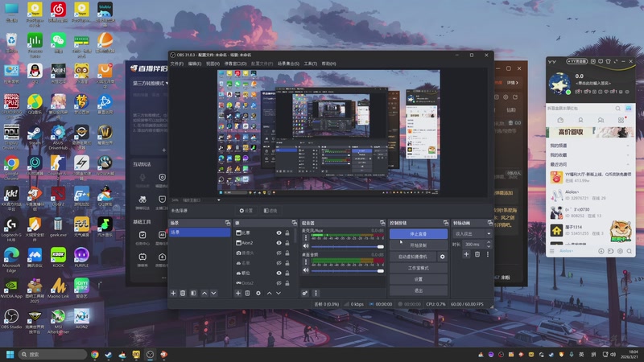Show the hidden Dota2 source via its eye icon
This screenshot has height=362, width=644.
[x=279, y=283]
